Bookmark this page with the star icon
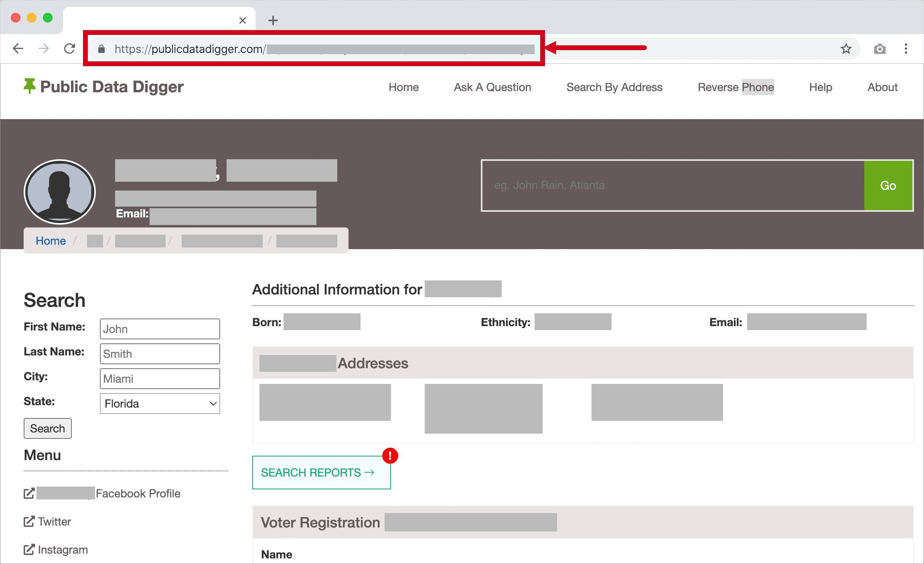Viewport: 924px width, 564px height. pyautogui.click(x=846, y=49)
